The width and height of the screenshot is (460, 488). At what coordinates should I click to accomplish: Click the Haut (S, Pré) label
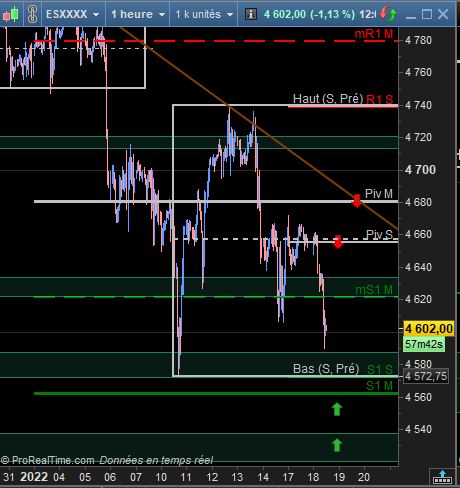[328, 99]
